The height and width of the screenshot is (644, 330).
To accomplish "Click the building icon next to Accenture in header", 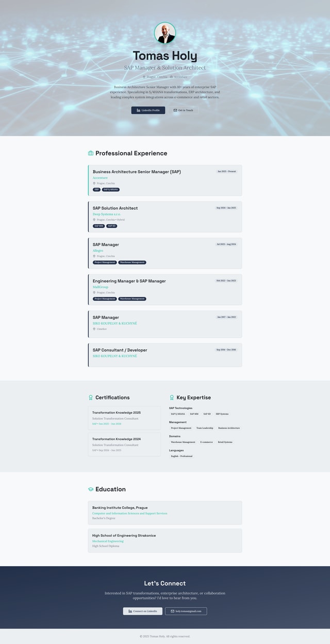I will pyautogui.click(x=171, y=77).
